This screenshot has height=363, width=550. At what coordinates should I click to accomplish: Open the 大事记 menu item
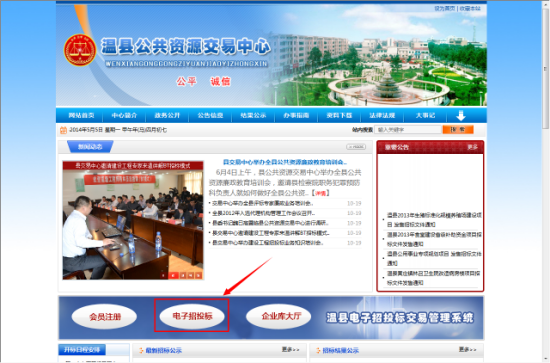pos(425,115)
